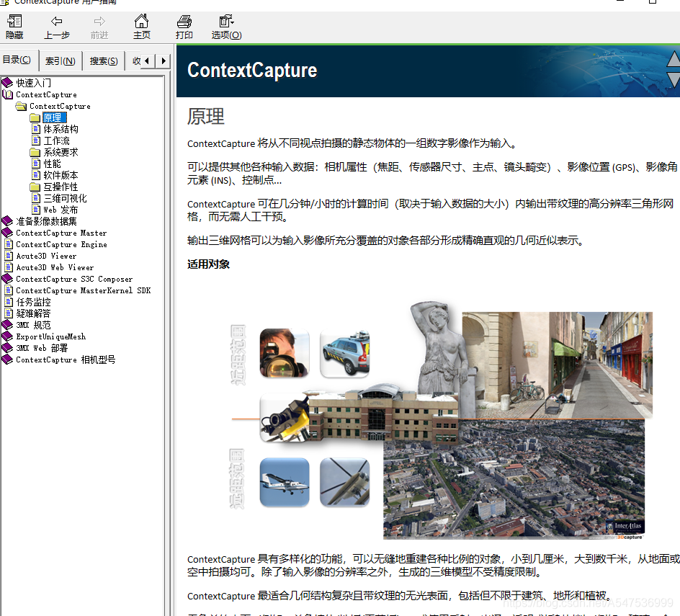Click the page icon beside MasterKernel SDK

[x=9, y=290]
